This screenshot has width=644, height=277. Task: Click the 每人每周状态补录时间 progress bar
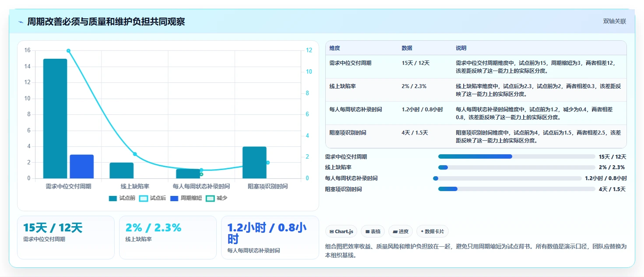pyautogui.click(x=507, y=178)
